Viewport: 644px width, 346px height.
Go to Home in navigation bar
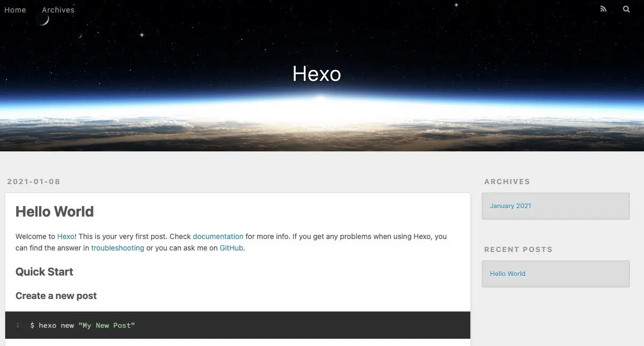pos(15,10)
